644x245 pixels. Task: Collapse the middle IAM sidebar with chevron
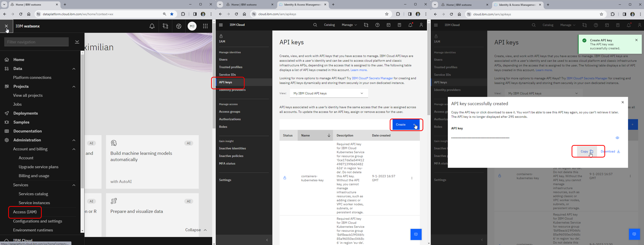pyautogui.click(x=267, y=240)
